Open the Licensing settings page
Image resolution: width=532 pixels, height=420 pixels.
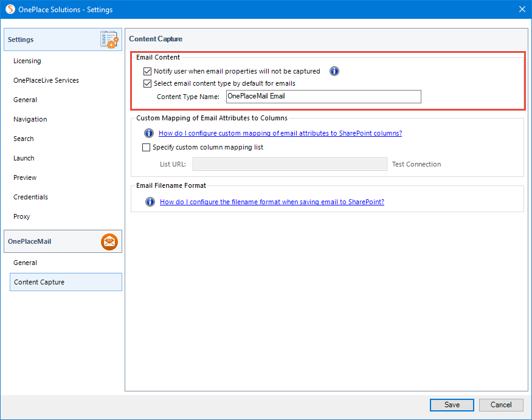(x=27, y=61)
